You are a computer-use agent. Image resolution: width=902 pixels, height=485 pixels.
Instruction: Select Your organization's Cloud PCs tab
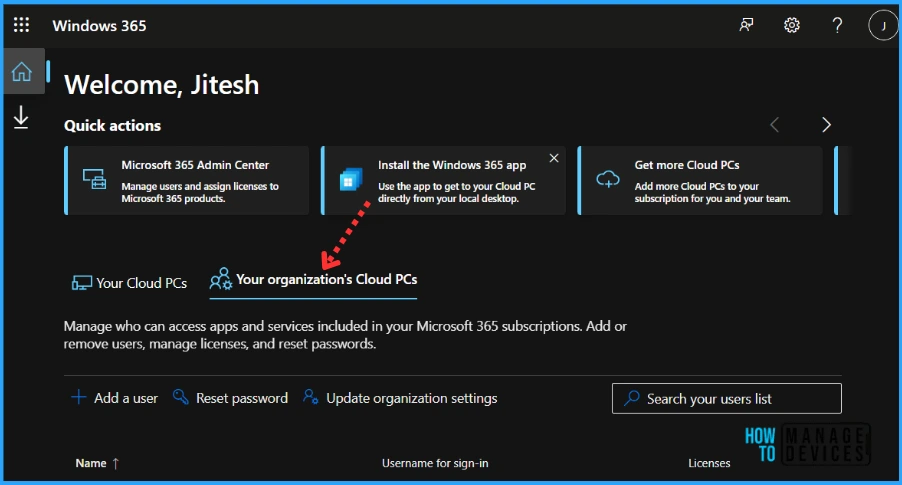click(x=314, y=280)
